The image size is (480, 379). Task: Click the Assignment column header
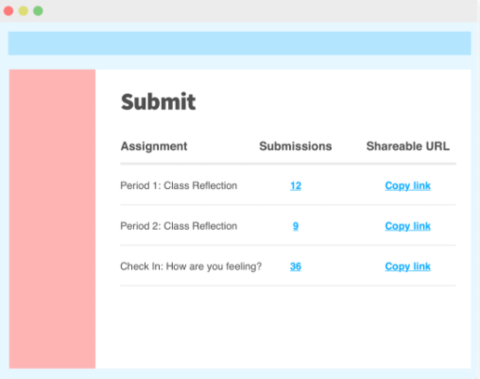tap(154, 146)
